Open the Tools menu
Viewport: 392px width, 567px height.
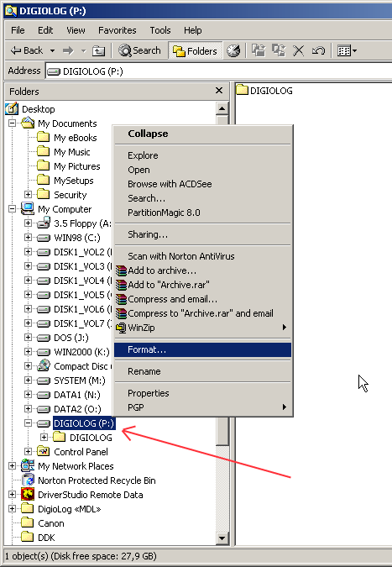pos(160,30)
